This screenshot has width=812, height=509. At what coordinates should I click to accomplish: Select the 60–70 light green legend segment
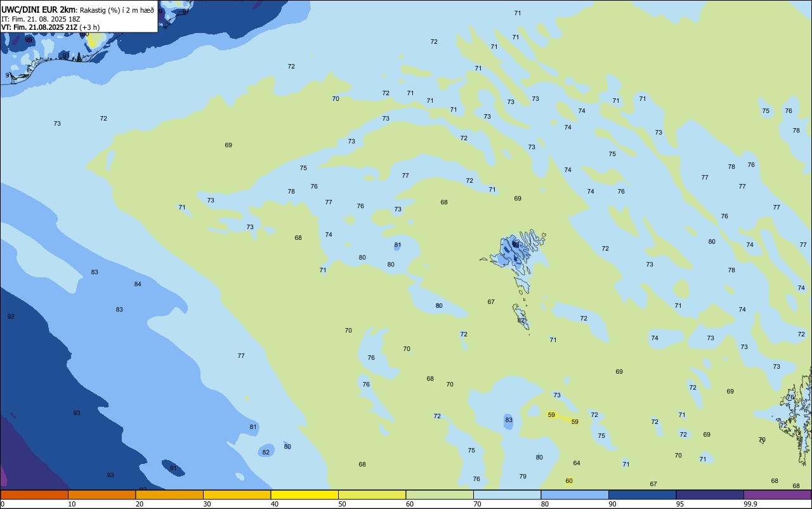pyautogui.click(x=440, y=494)
